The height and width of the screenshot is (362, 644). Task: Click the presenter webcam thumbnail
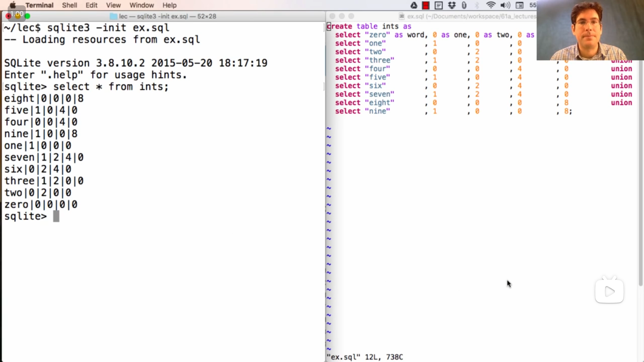click(x=590, y=30)
